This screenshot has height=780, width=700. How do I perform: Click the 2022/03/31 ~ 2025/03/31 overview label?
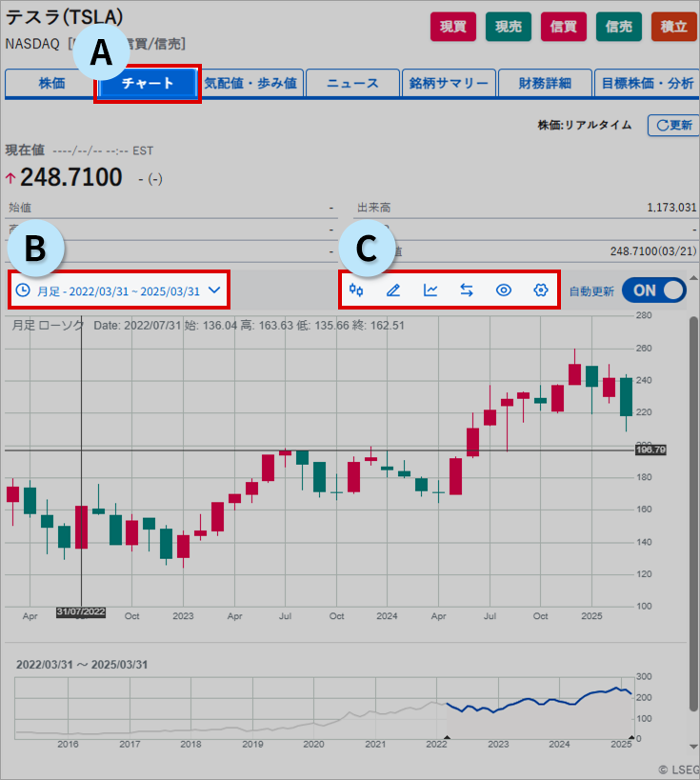(82, 665)
